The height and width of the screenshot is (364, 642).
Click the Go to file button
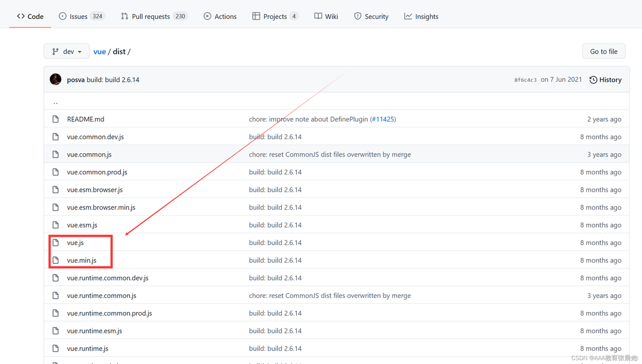pyautogui.click(x=604, y=51)
